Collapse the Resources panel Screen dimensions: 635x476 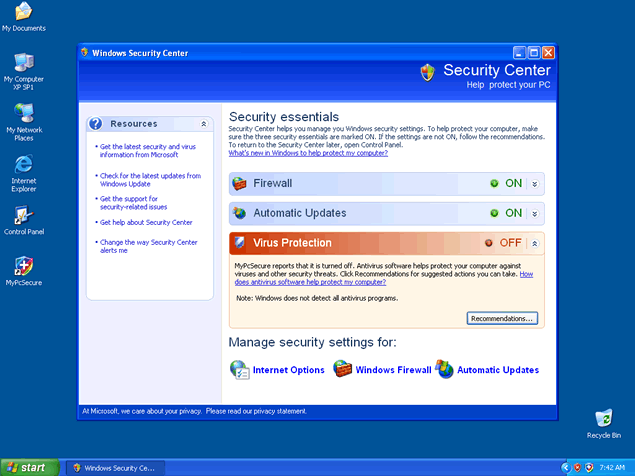click(204, 124)
